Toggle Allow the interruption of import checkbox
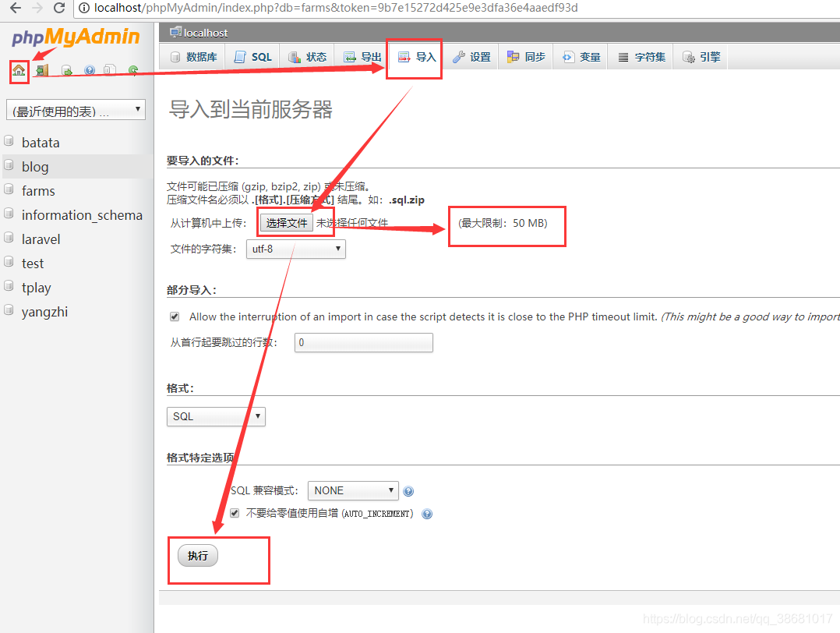840x633 pixels. click(x=175, y=316)
